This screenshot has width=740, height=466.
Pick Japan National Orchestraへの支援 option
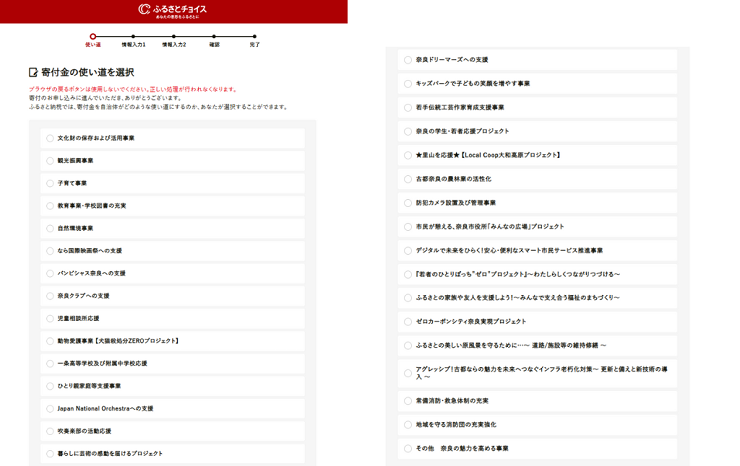(x=50, y=409)
